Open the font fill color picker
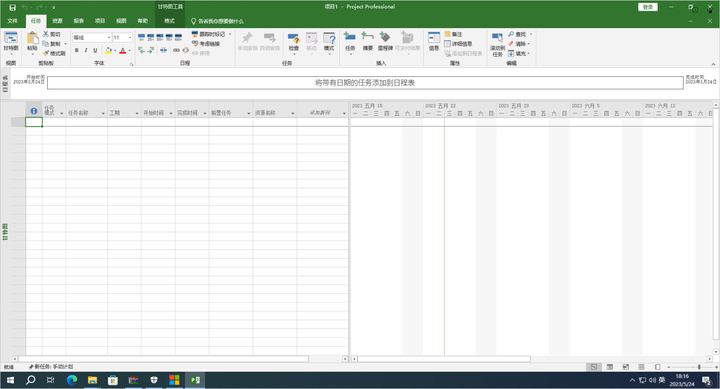Image resolution: width=720 pixels, height=389 pixels. 108,50
